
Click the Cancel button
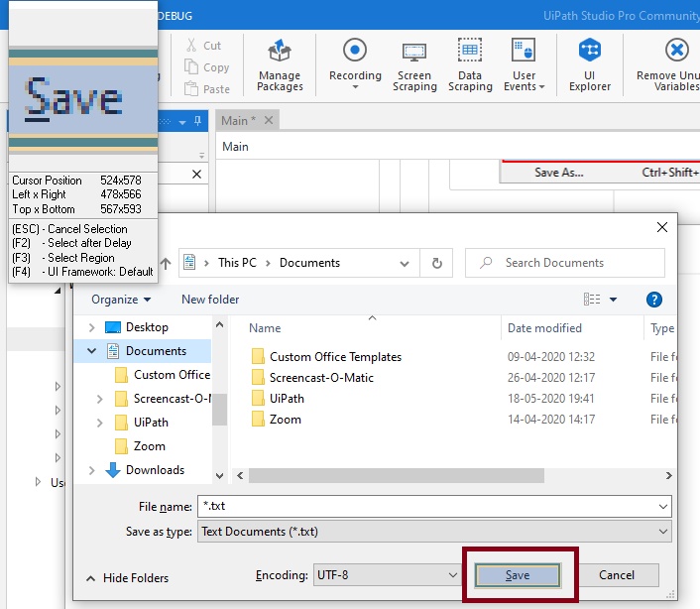pyautogui.click(x=616, y=575)
